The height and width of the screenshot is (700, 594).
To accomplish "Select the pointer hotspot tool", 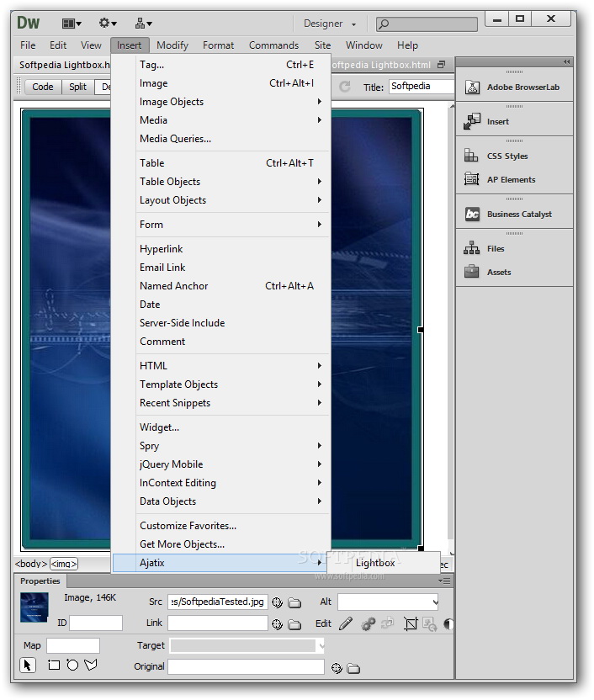I will click(28, 666).
